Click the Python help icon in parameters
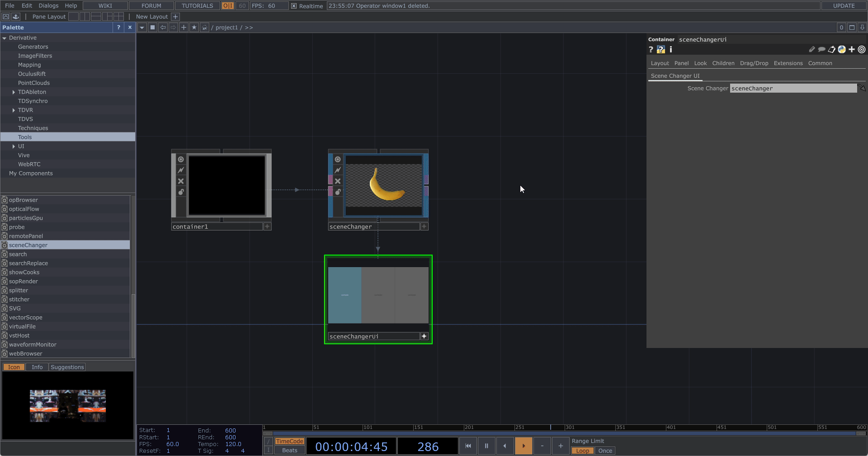868x456 pixels. point(661,50)
